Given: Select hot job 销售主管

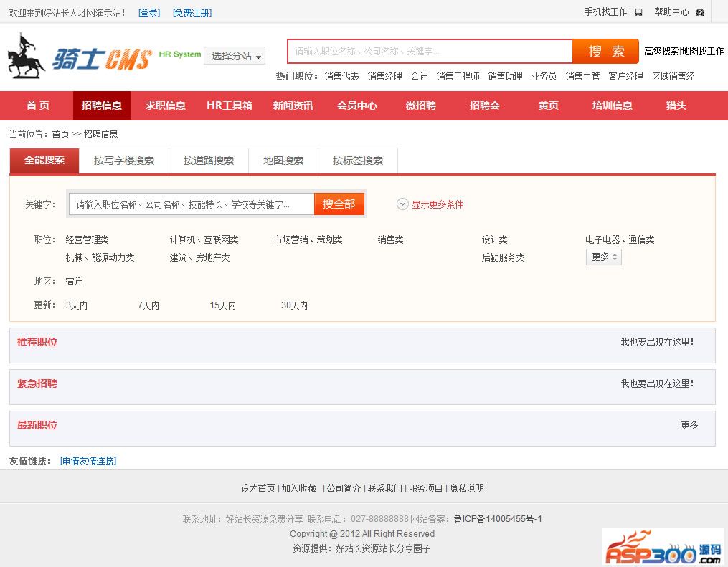Looking at the screenshot, I should click(582, 76).
